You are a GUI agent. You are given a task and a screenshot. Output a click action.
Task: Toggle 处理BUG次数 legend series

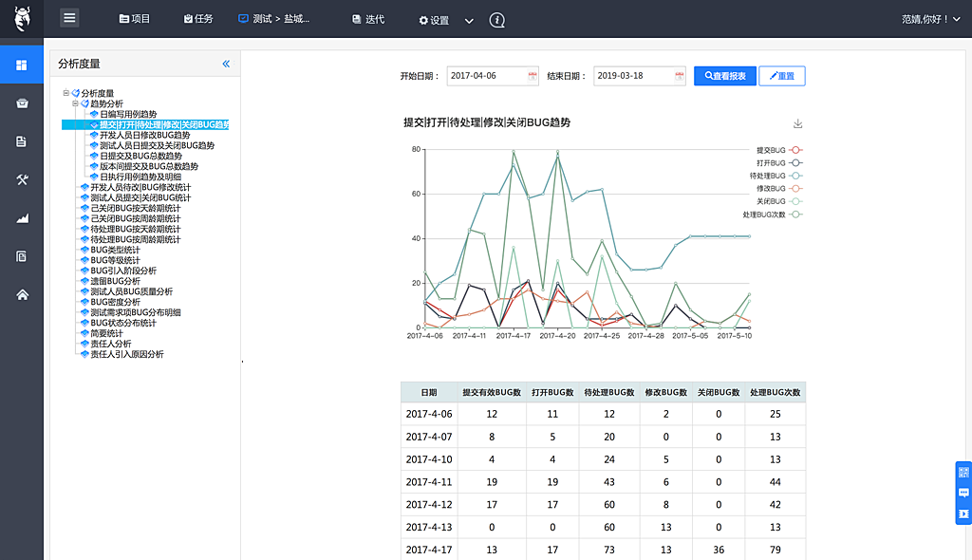[773, 215]
